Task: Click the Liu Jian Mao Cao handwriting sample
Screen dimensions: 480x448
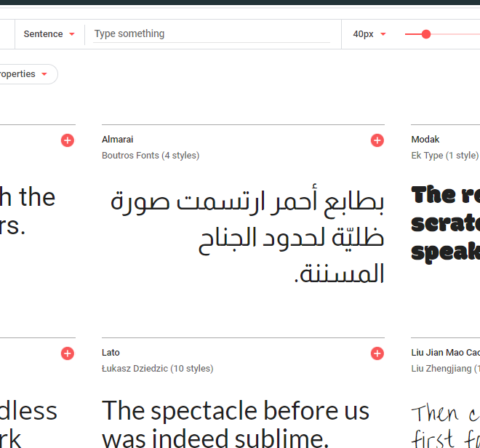Action: pyautogui.click(x=445, y=425)
